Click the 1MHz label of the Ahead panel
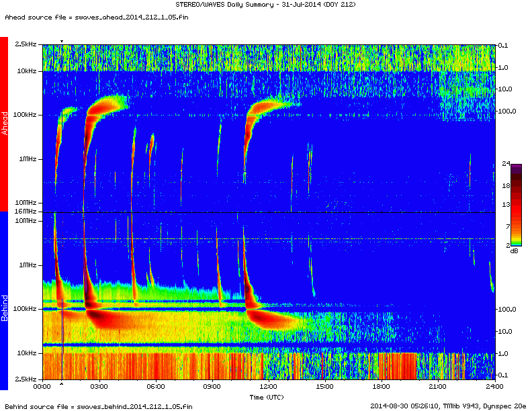This screenshot has width=532, height=411. pyautogui.click(x=28, y=158)
